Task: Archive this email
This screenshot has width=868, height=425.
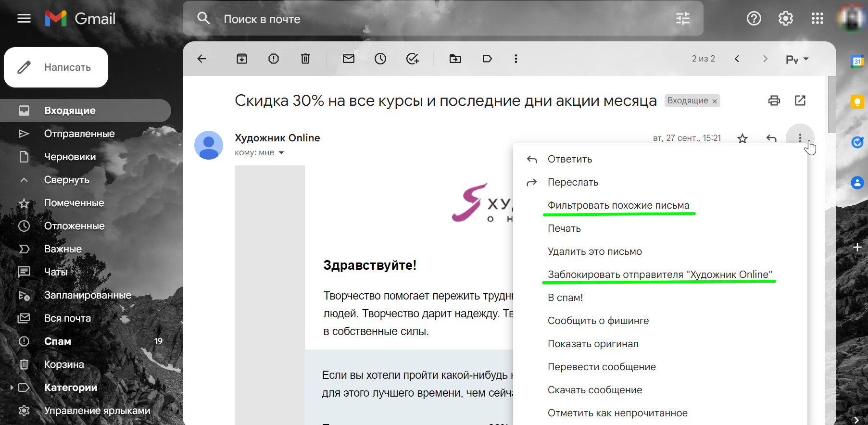Action: (x=242, y=59)
